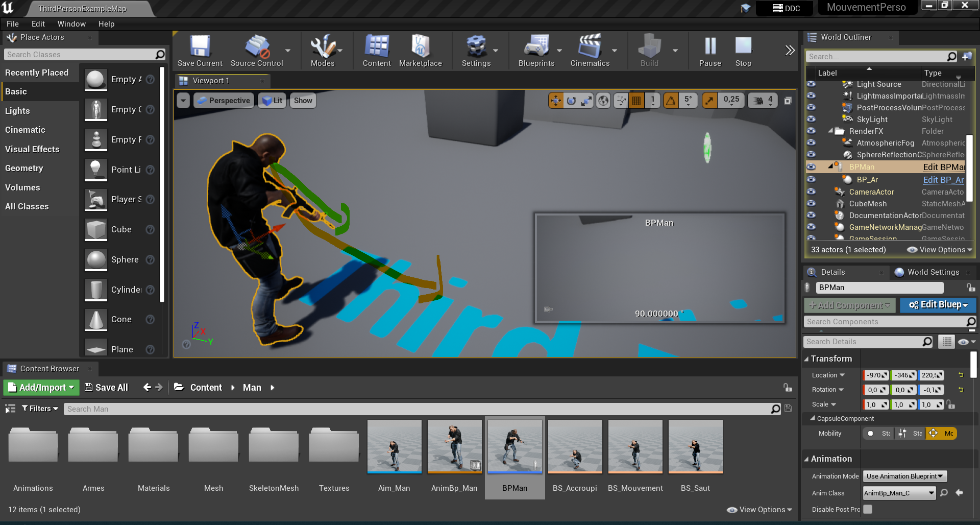Enable Disable Post Process checkbox
980x525 pixels.
click(868, 509)
